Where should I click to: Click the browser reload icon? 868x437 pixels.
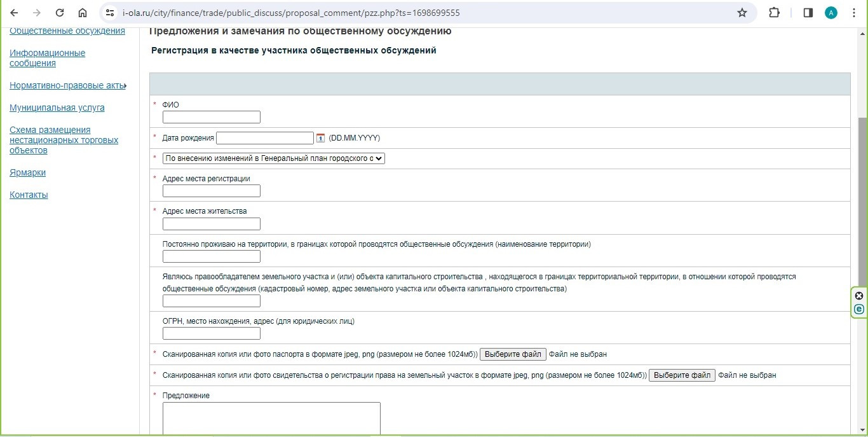point(60,13)
